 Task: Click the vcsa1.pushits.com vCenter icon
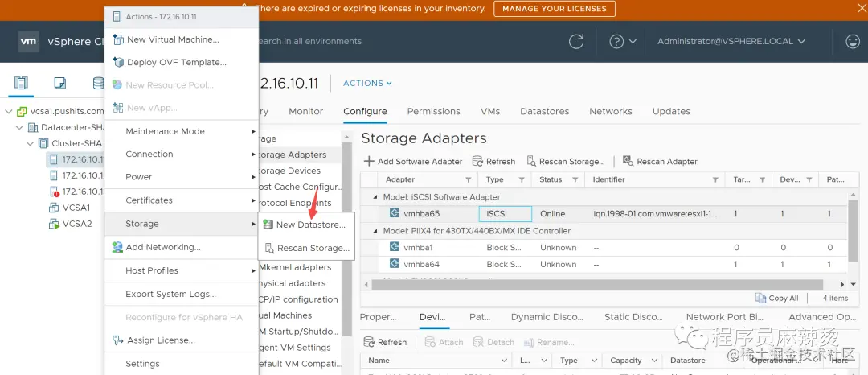click(x=23, y=111)
